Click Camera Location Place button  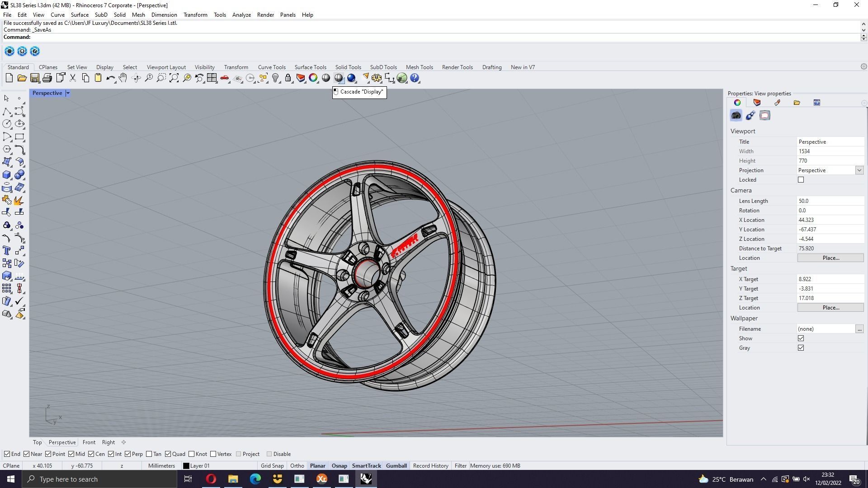pyautogui.click(x=830, y=258)
